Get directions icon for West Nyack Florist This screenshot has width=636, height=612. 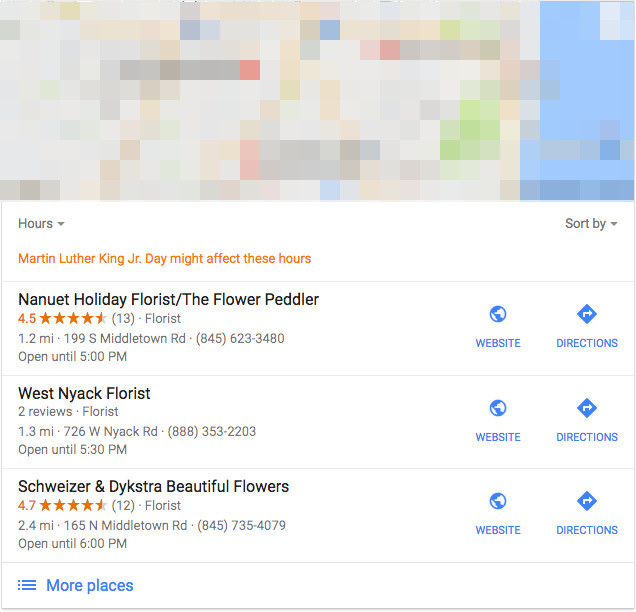[587, 408]
